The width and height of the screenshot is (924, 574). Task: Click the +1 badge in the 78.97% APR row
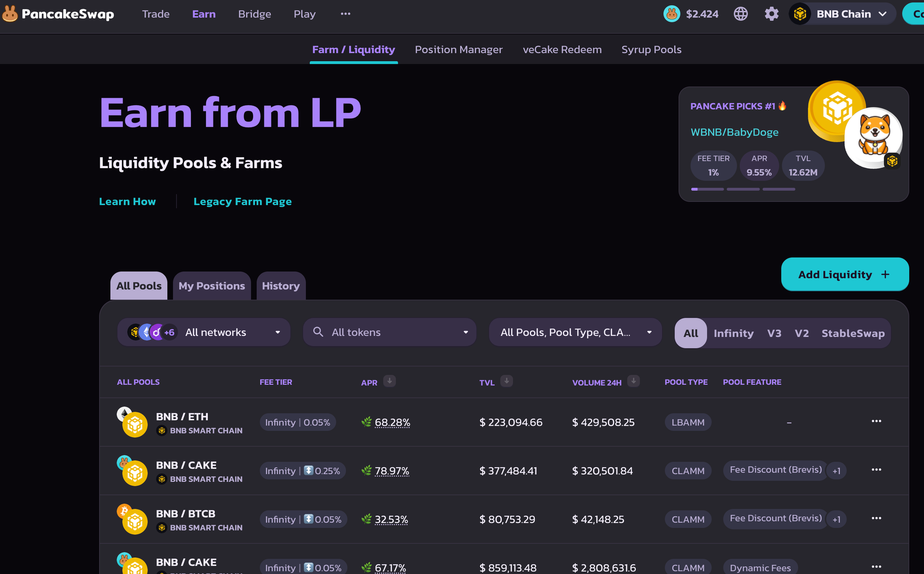click(836, 471)
